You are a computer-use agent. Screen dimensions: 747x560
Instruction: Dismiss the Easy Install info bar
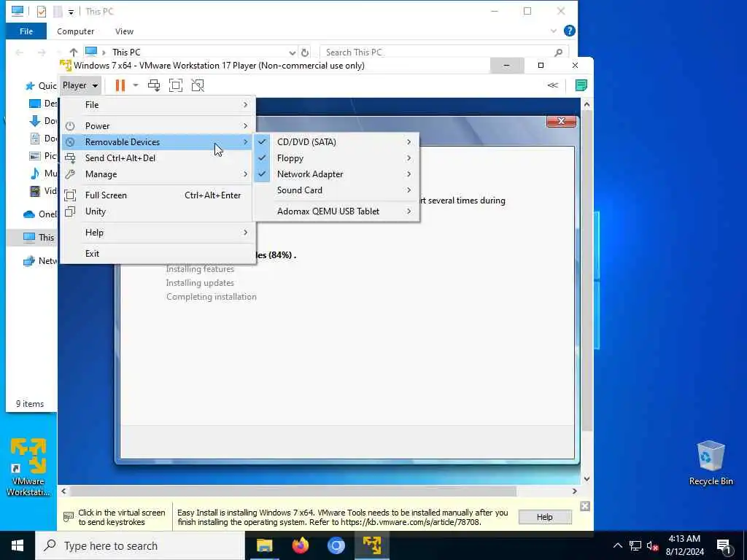(x=585, y=506)
